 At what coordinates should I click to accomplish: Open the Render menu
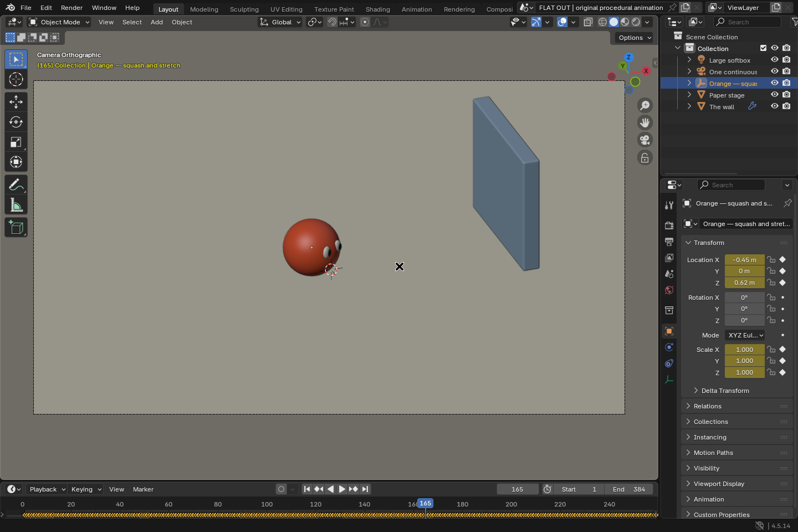point(71,8)
